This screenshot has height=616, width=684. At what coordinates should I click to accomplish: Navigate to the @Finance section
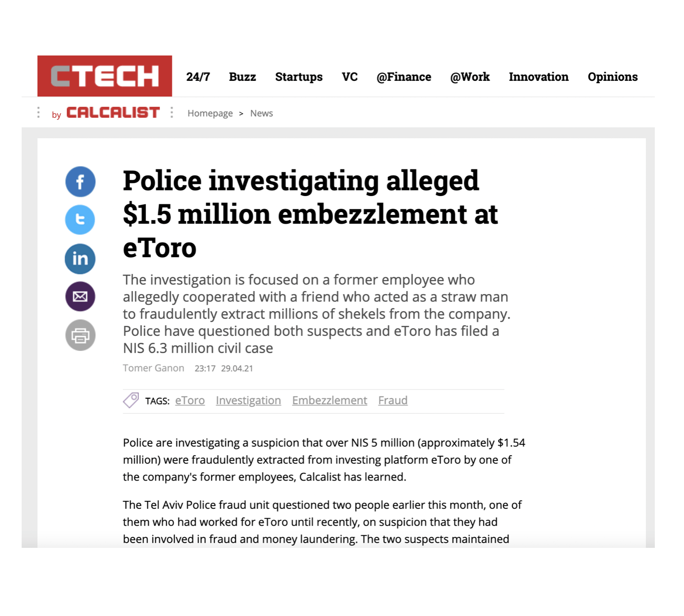click(x=404, y=77)
